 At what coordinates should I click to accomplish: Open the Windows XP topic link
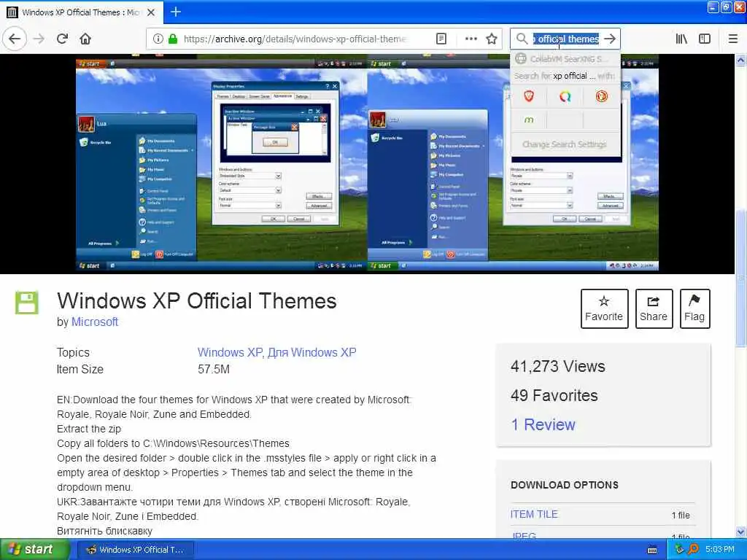(230, 352)
